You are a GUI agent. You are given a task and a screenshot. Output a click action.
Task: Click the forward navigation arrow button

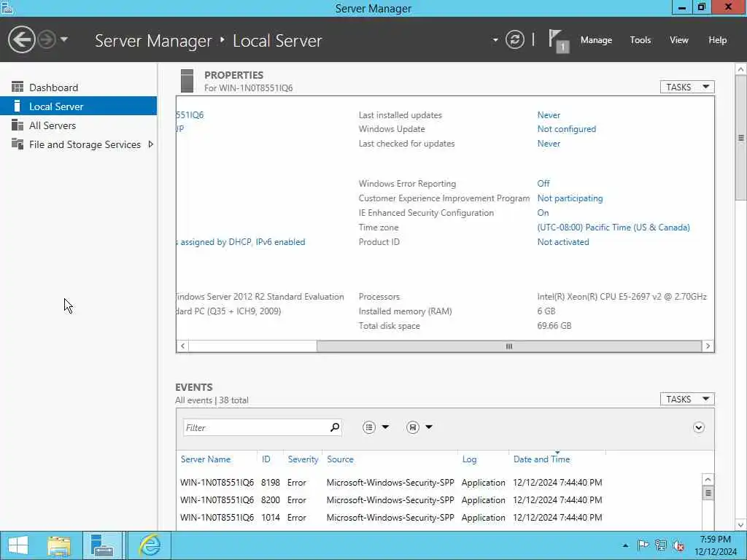[x=47, y=39]
